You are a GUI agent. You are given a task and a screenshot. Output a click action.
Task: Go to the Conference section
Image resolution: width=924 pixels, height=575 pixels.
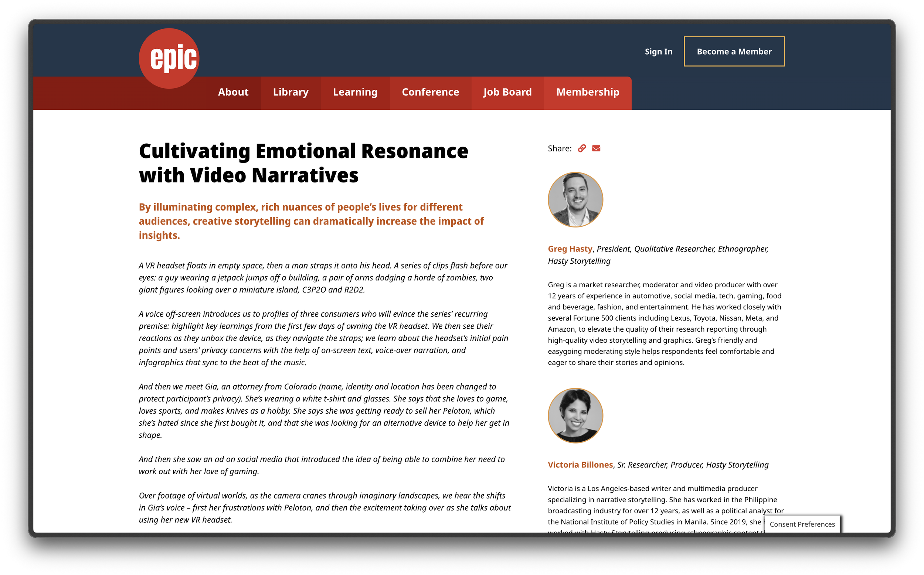pyautogui.click(x=430, y=92)
